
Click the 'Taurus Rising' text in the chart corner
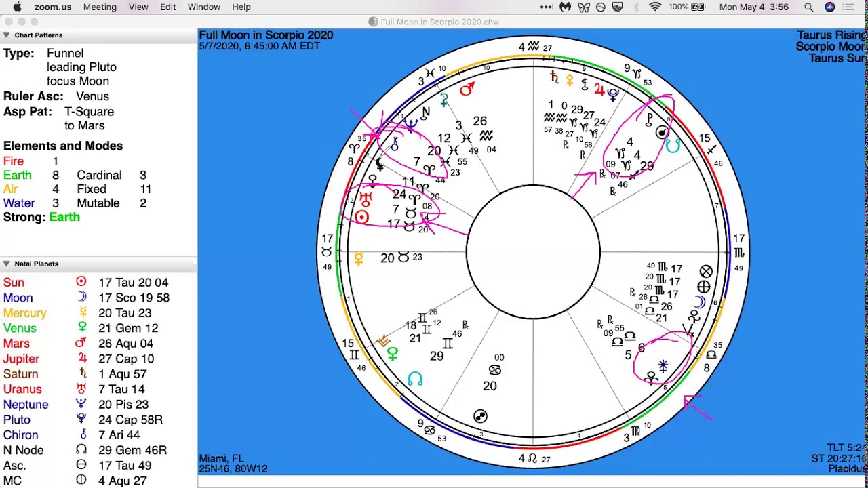coord(832,35)
